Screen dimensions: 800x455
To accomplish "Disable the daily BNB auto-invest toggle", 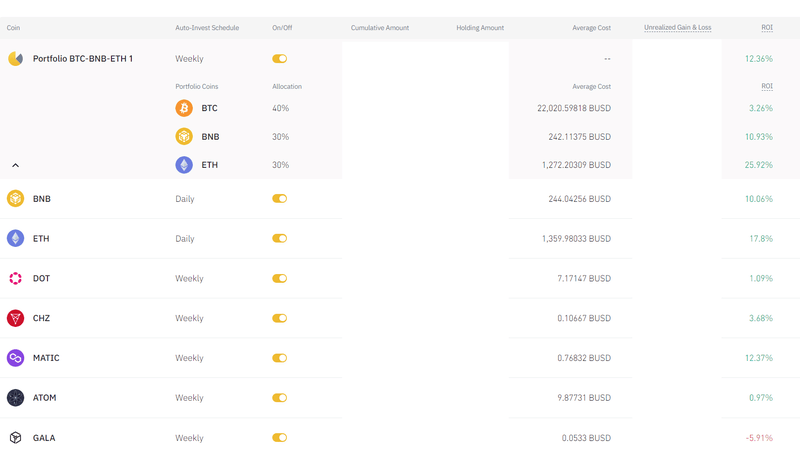I will (x=279, y=199).
